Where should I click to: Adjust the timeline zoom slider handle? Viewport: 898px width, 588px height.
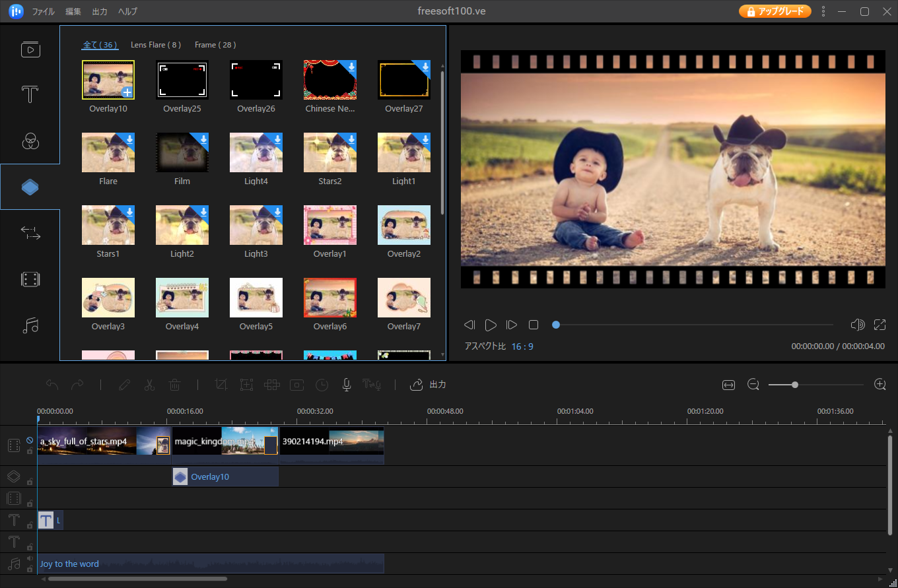tap(795, 385)
